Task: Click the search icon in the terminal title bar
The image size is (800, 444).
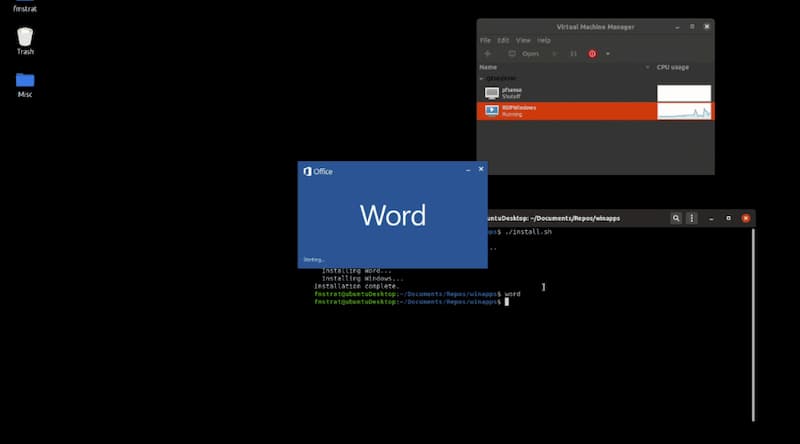Action: (676, 218)
